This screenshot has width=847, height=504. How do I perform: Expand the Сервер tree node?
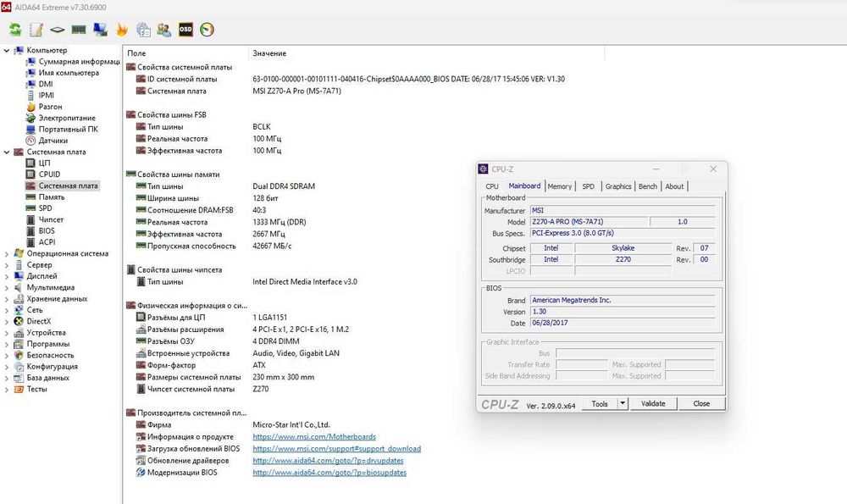[7, 265]
